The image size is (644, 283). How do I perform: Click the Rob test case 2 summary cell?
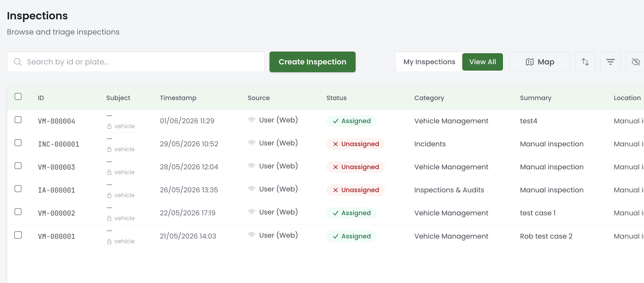click(546, 236)
